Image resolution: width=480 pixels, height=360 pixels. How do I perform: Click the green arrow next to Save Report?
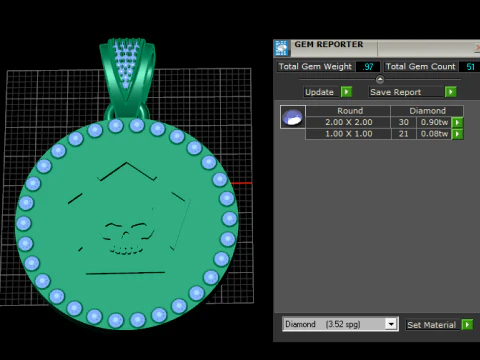(x=451, y=92)
